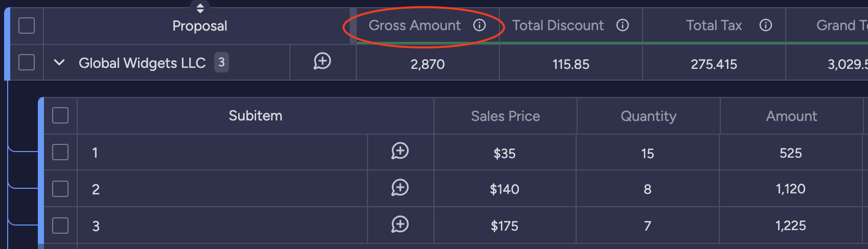Click the blue group color bar
Viewport: 868px width, 249px height.
pyautogui.click(x=7, y=44)
